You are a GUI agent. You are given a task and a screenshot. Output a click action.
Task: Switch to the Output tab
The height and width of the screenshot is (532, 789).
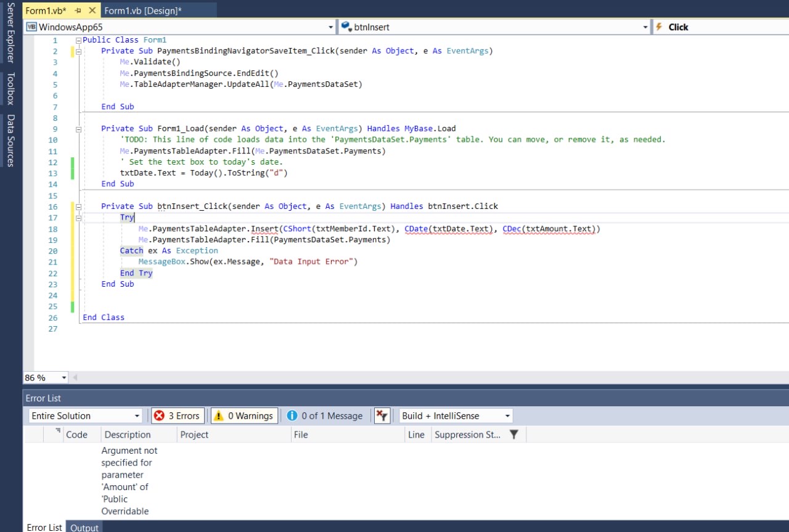[x=84, y=527]
